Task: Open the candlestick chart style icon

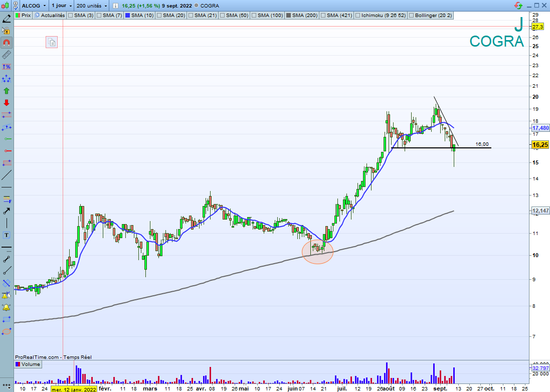Action: 5,6
